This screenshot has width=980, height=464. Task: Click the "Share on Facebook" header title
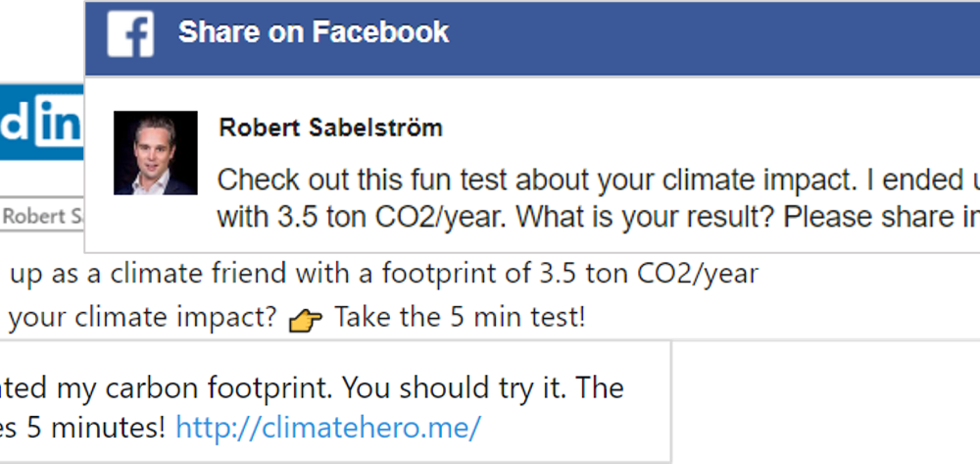click(x=313, y=32)
